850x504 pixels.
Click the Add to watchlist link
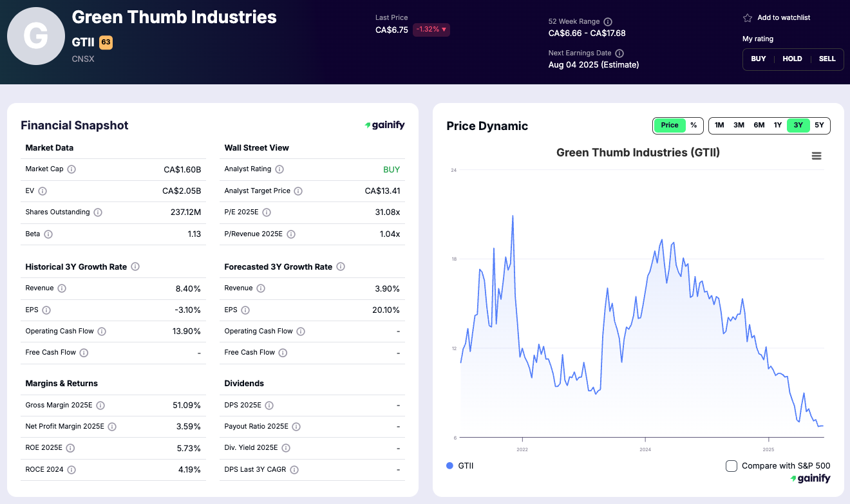(x=784, y=18)
